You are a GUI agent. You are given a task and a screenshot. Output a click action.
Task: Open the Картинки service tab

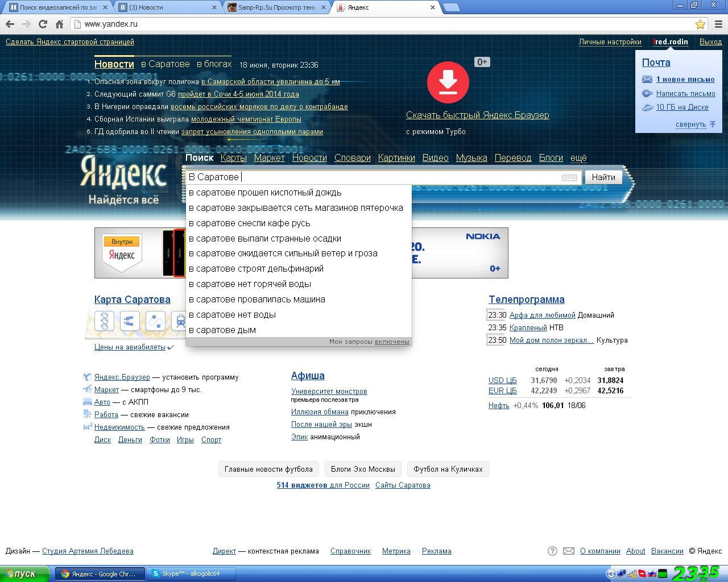tap(396, 158)
